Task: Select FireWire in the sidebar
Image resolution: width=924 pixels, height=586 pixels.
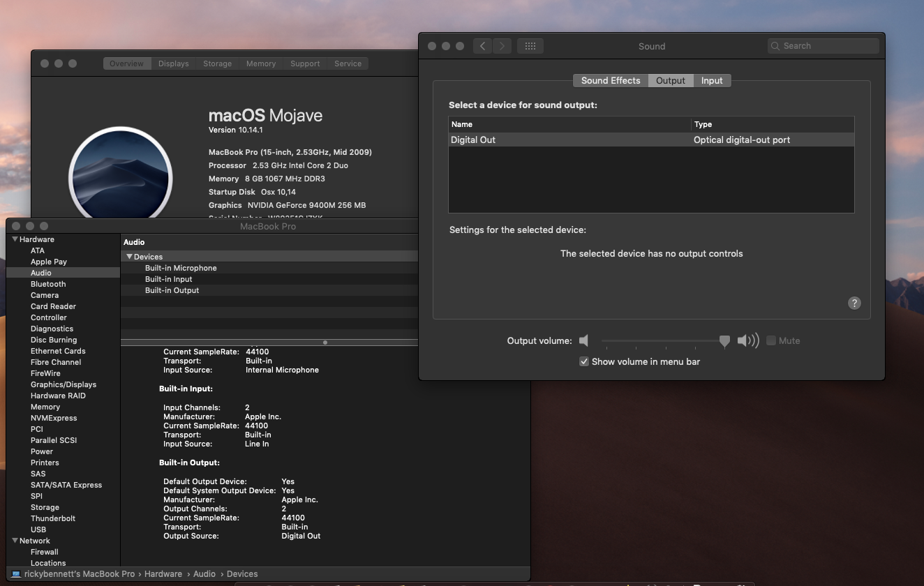Action: (x=45, y=373)
